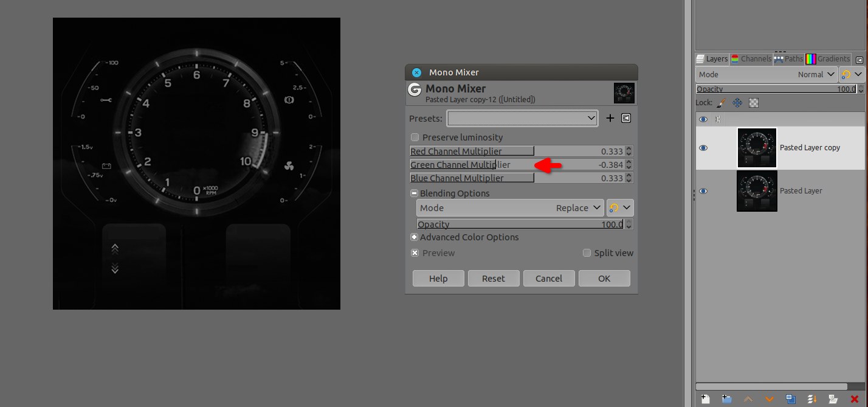Open the layer Mode Normal dropdown
The width and height of the screenshot is (868, 407).
point(766,74)
